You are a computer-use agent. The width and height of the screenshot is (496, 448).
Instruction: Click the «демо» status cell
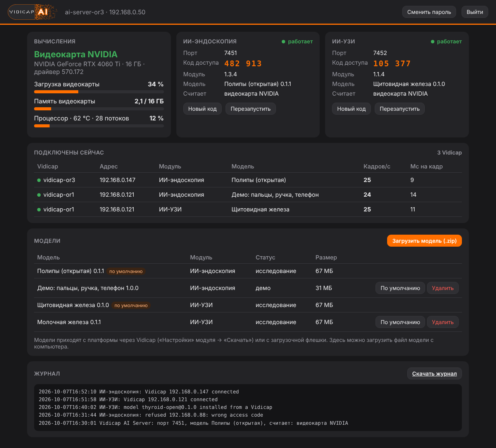(263, 288)
